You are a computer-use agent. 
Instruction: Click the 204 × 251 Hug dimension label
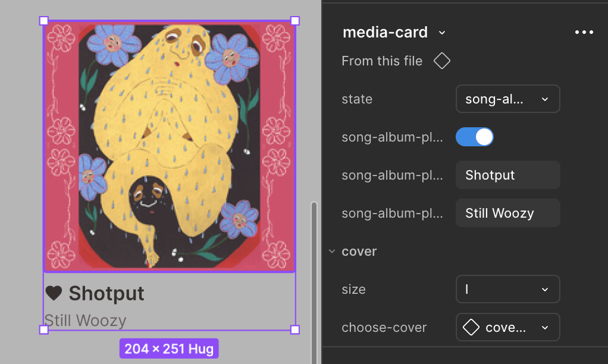pos(169,349)
